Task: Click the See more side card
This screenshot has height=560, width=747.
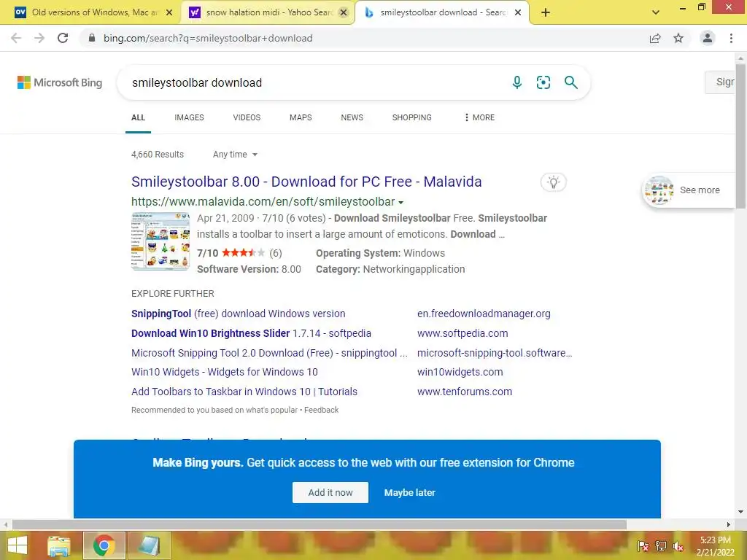Action: click(x=689, y=190)
